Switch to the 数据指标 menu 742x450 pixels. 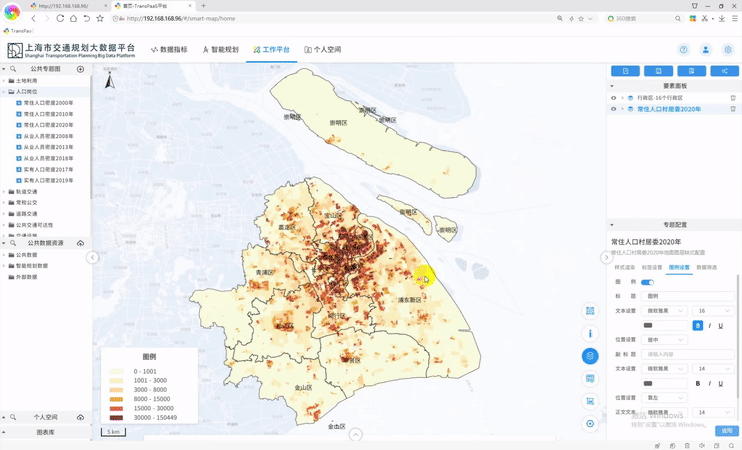[x=169, y=49]
